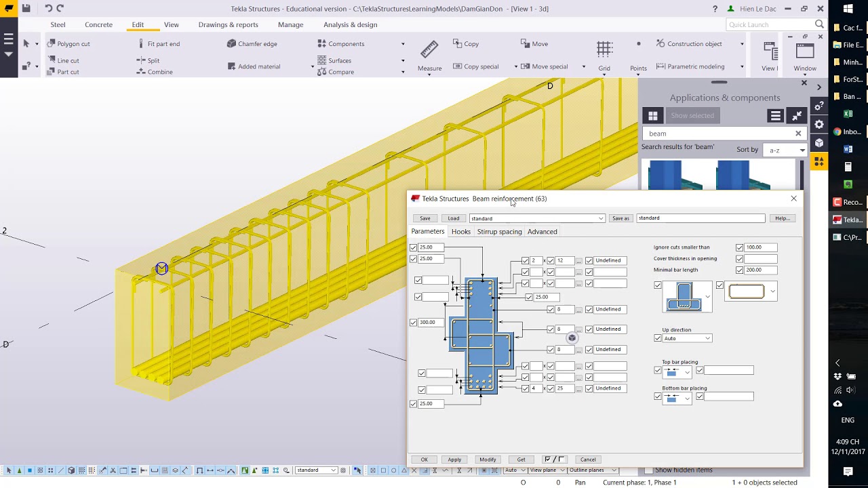
Task: Toggle the Ignore cuts smaller than checkbox
Action: point(739,247)
